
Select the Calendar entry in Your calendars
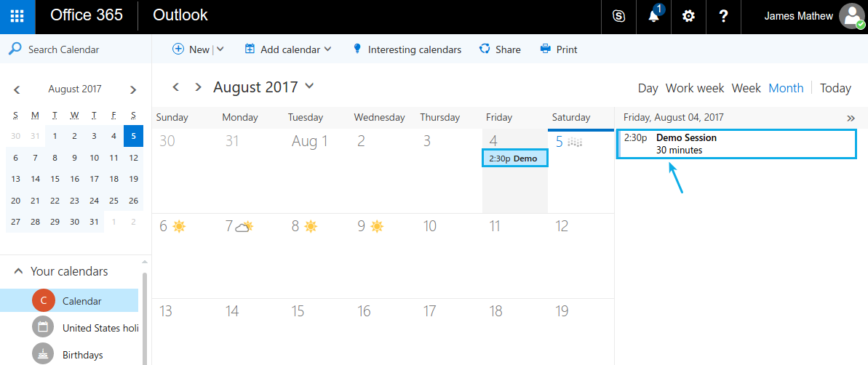point(69,301)
